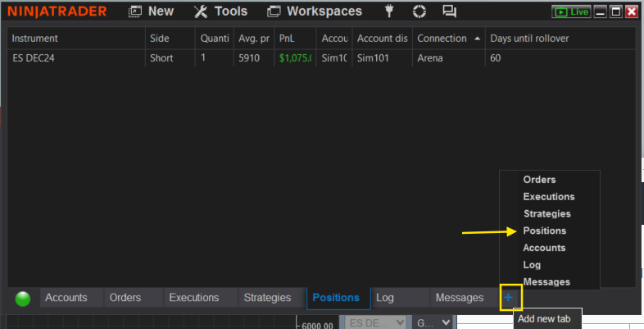Switch to the Accounts tab
644x329 pixels.
coord(71,297)
